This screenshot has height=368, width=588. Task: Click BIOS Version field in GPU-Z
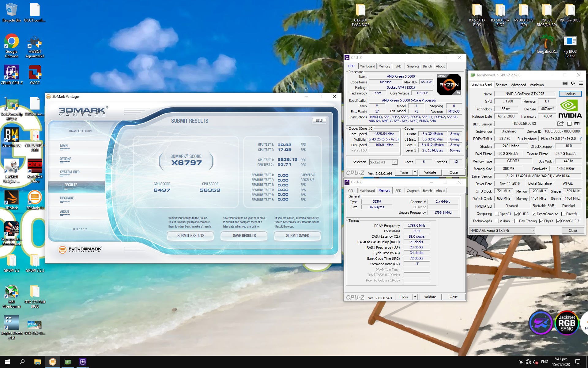point(525,124)
